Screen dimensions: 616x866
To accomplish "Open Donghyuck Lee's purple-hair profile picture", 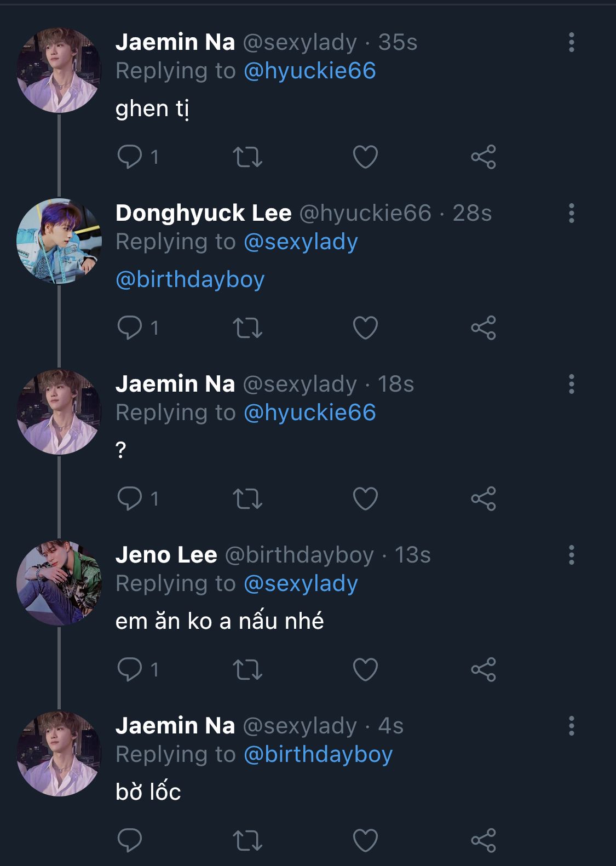I will tap(59, 241).
